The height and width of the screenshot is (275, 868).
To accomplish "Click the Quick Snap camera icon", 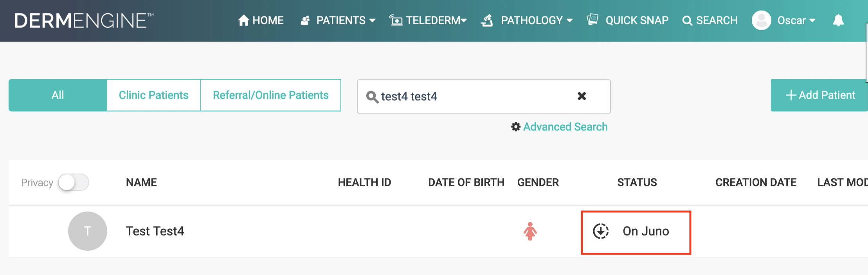I will pos(592,20).
